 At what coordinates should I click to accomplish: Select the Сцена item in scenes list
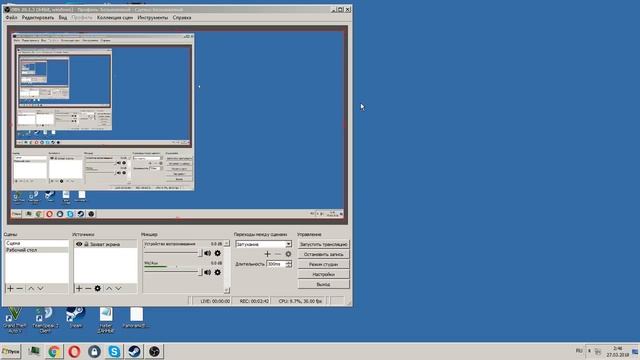[x=37, y=243]
